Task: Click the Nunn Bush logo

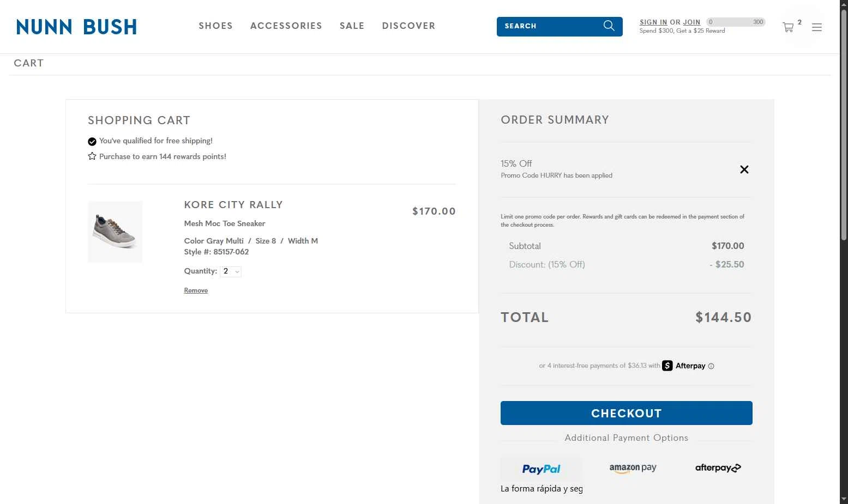Action: point(76,27)
